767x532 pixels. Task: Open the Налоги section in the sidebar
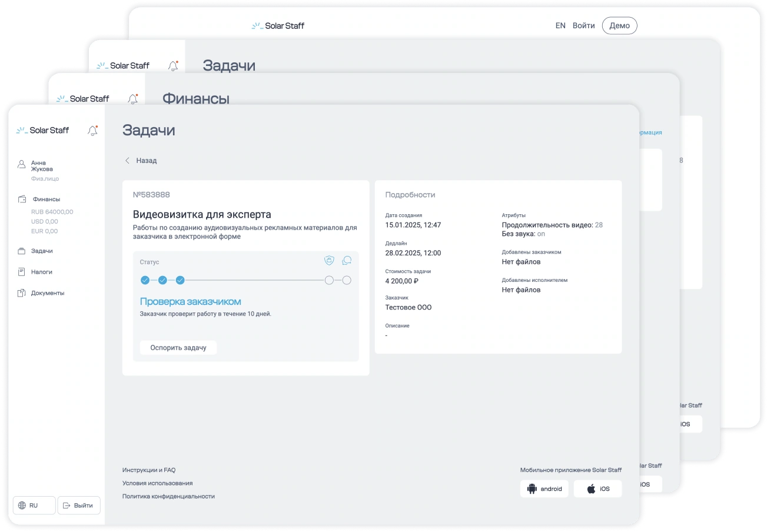(x=42, y=272)
